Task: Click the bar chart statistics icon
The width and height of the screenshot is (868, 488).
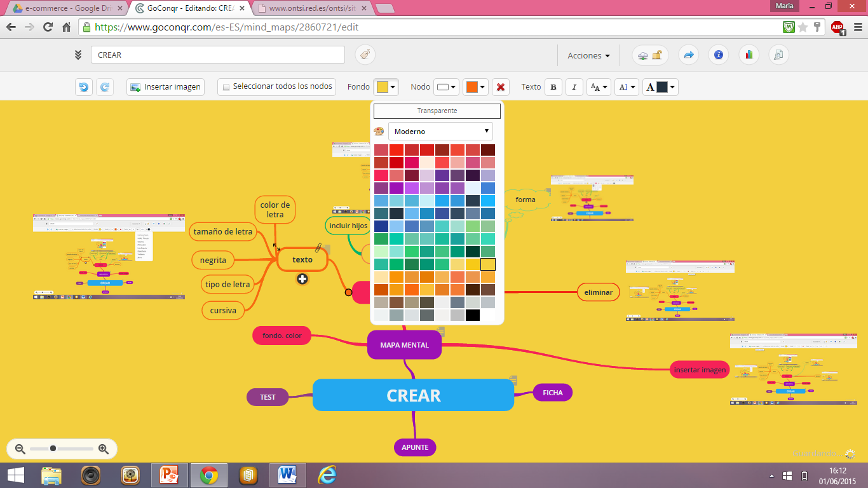Action: (749, 55)
